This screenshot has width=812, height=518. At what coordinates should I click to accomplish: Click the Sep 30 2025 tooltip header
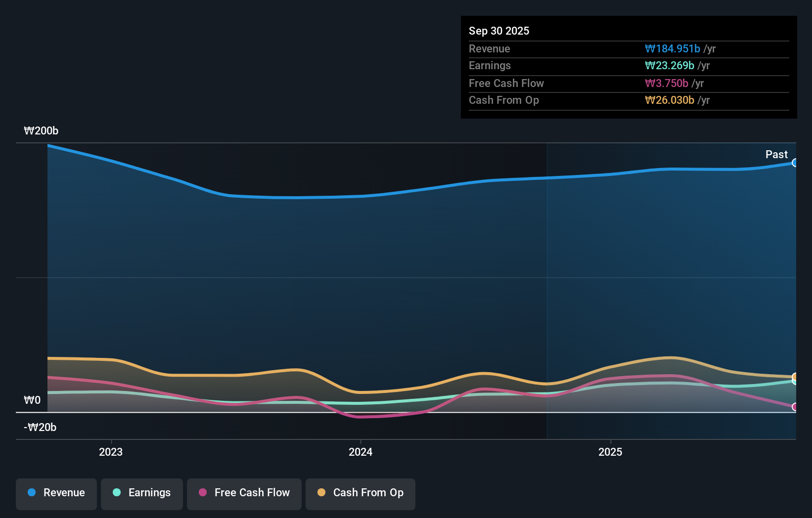pyautogui.click(x=499, y=31)
